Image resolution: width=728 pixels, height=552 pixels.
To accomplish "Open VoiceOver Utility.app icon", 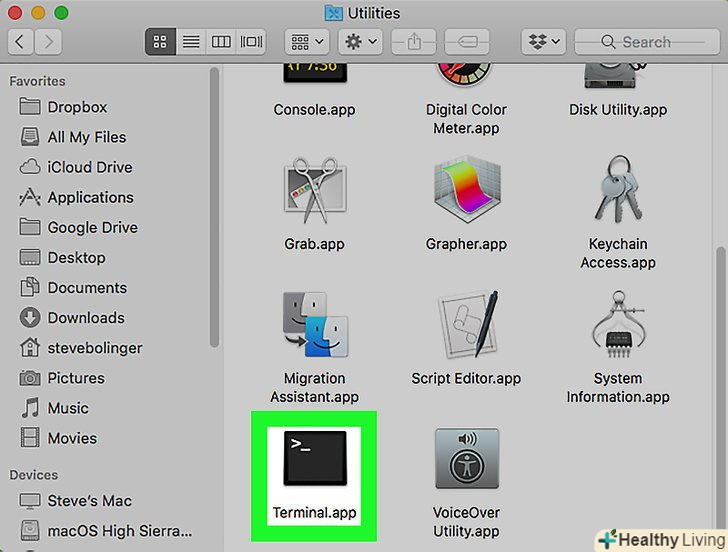I will [467, 458].
